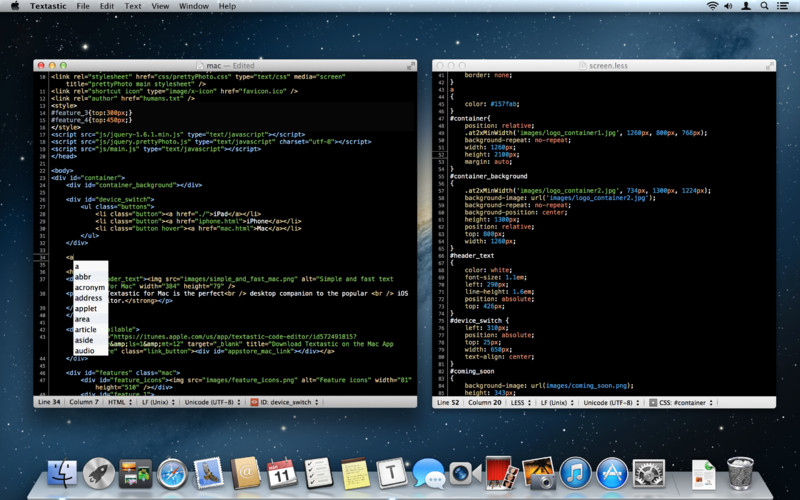Open LF (Unix) line endings in mac window

pyautogui.click(x=158, y=402)
